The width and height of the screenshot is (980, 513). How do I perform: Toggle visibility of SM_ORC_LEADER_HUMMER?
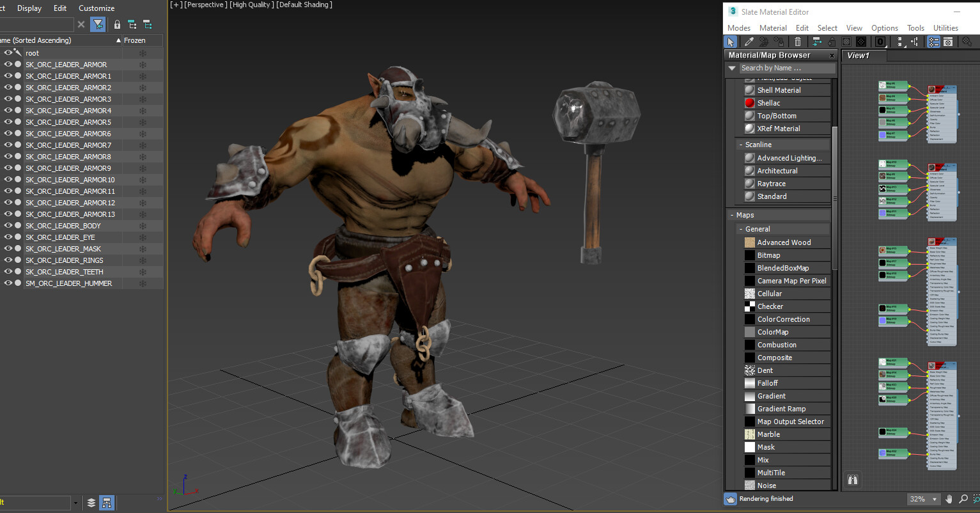[x=8, y=283]
